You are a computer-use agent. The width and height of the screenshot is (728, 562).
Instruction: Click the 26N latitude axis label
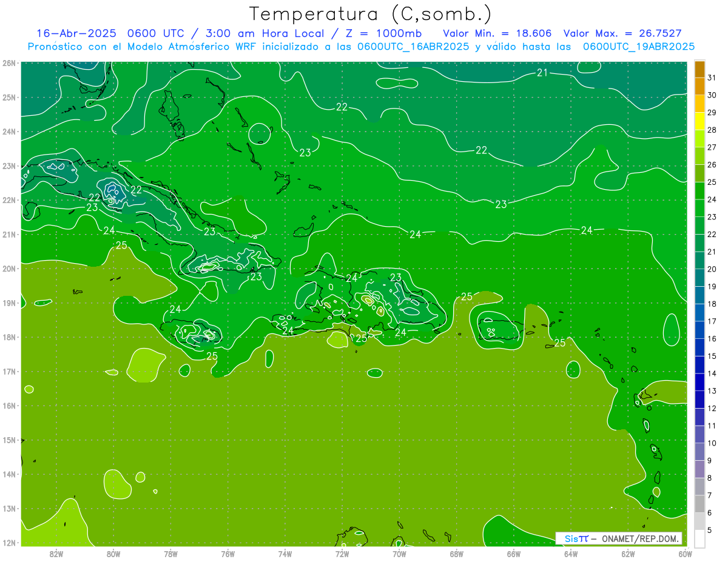coord(8,62)
